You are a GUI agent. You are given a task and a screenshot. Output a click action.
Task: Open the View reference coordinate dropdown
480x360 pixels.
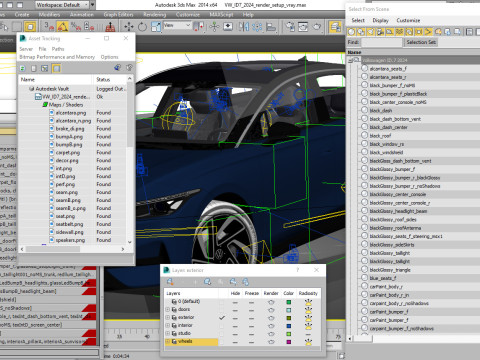pos(177,26)
